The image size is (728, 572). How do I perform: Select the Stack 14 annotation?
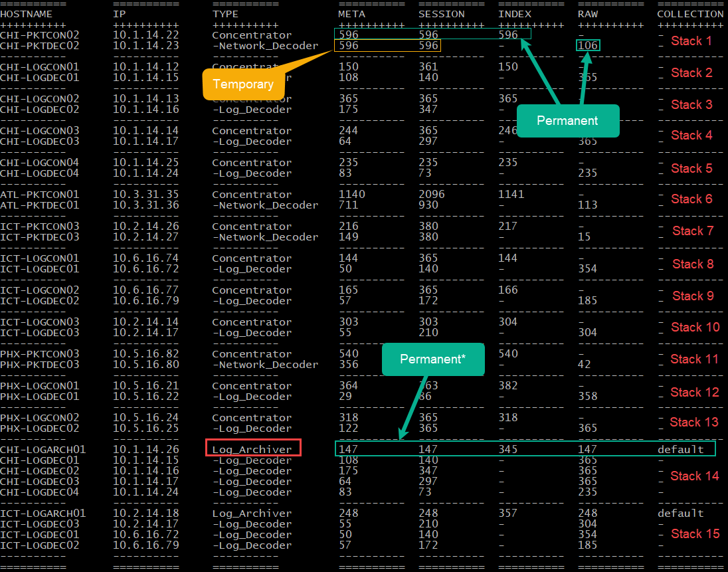click(694, 476)
